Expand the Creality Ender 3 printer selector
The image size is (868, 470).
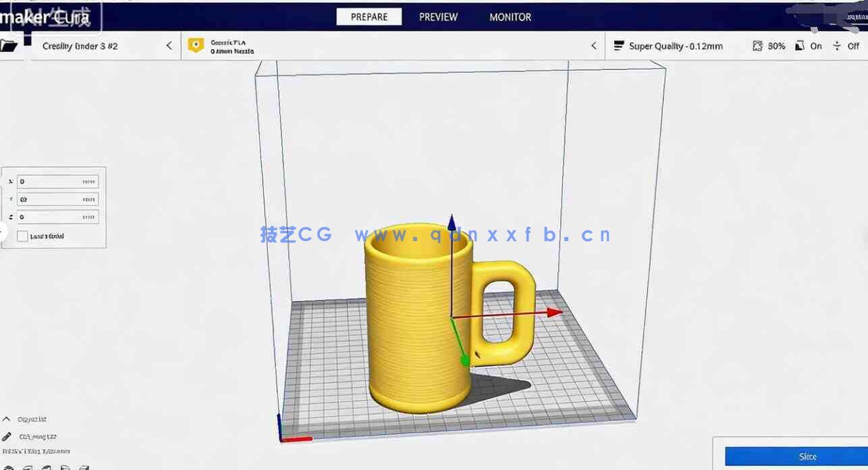click(169, 45)
